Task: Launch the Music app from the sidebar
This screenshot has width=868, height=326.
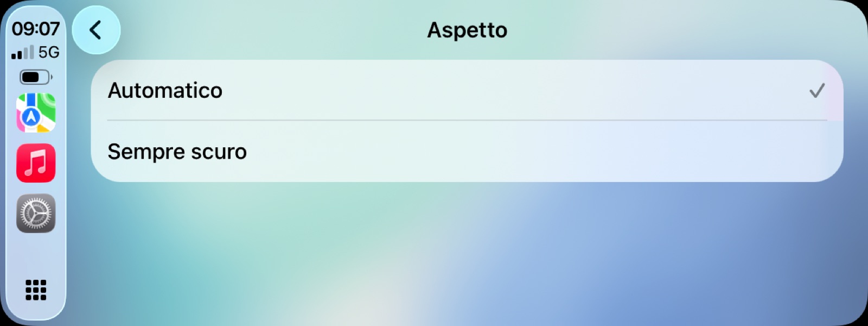Action: (x=36, y=163)
